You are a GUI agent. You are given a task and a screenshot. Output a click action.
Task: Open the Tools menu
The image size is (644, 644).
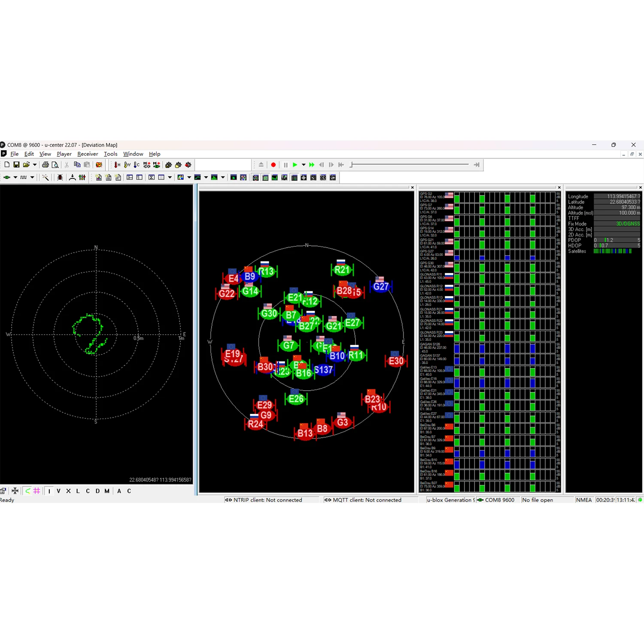tap(110, 154)
